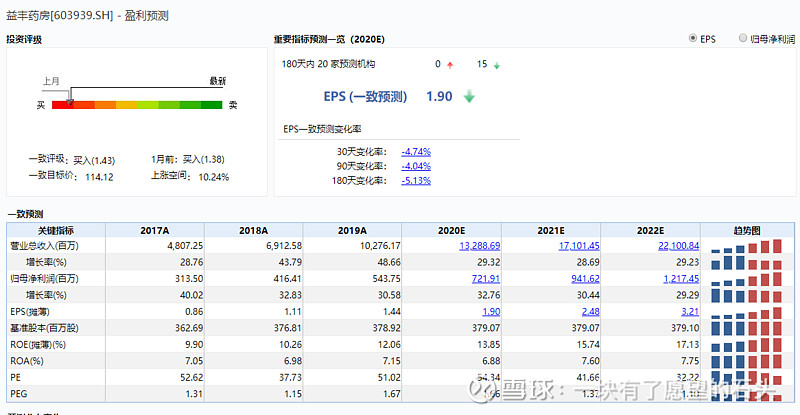Click the ROE(摊薄)(%) row label
800x415 pixels.
click(x=38, y=345)
